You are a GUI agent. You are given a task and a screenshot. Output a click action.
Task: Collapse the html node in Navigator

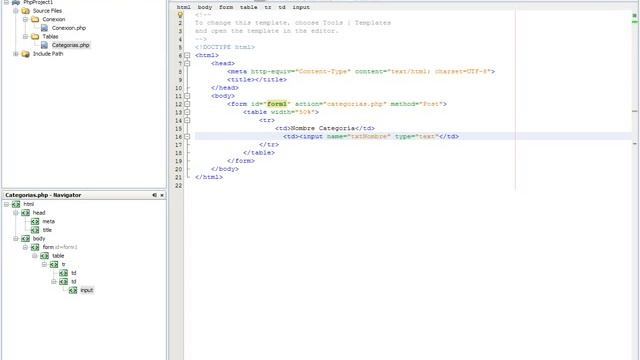[x=6, y=204]
